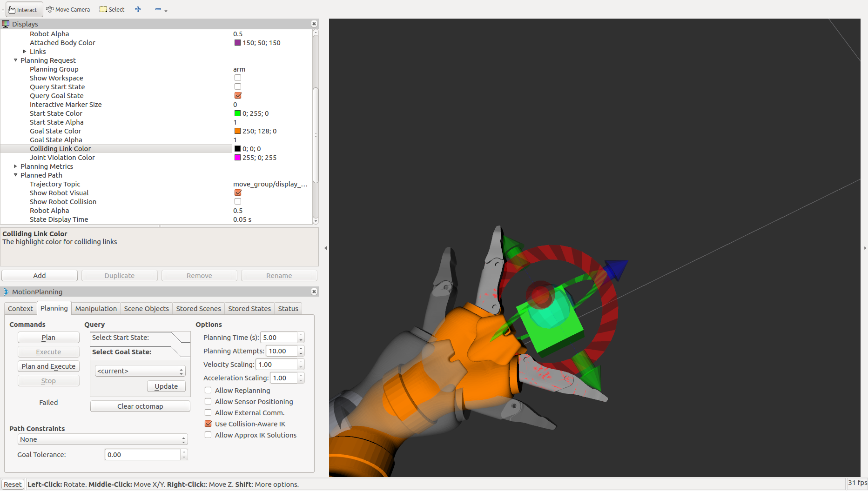868x491 pixels.
Task: Open the goal state <current> dropdown
Action: coord(140,371)
